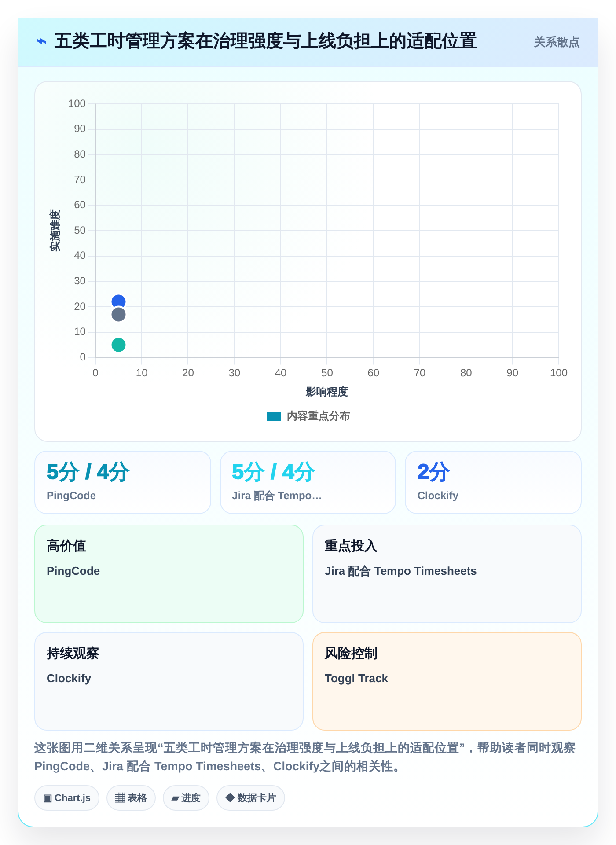The height and width of the screenshot is (845, 616).
Task: Open the 高价值 quadrant card
Action: (x=169, y=574)
